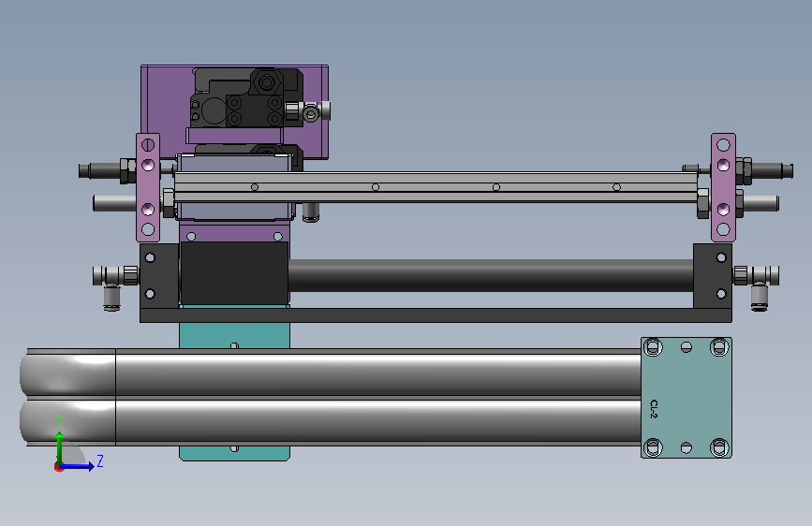Select the black rodless cylinder tube

click(491, 275)
